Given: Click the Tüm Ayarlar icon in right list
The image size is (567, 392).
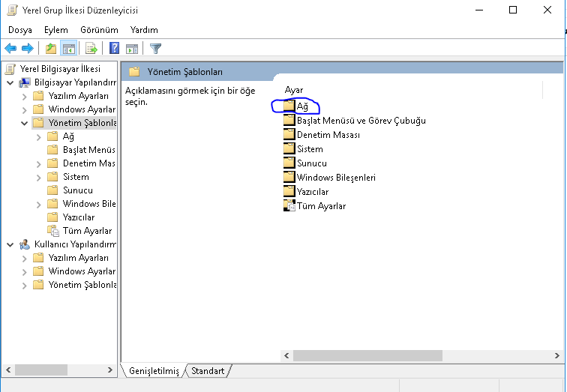Looking at the screenshot, I should [x=289, y=206].
